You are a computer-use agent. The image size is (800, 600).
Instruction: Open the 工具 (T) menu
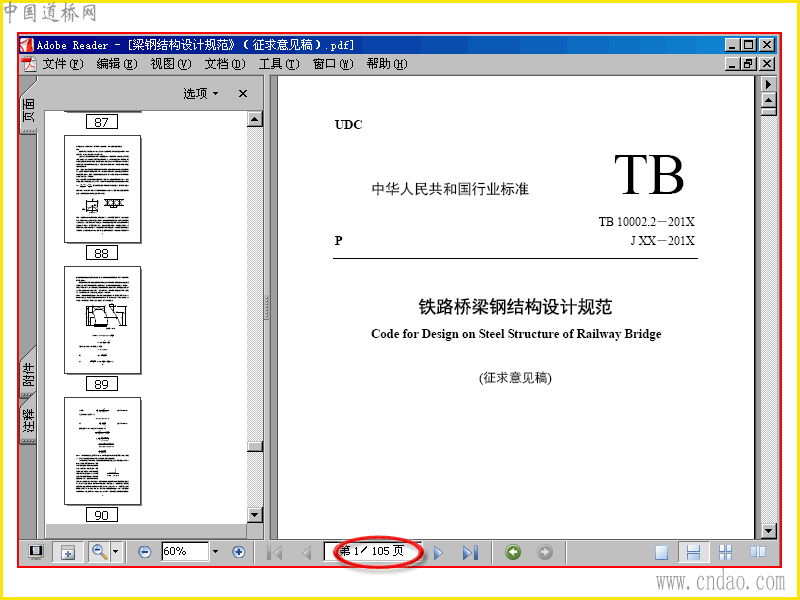click(279, 64)
